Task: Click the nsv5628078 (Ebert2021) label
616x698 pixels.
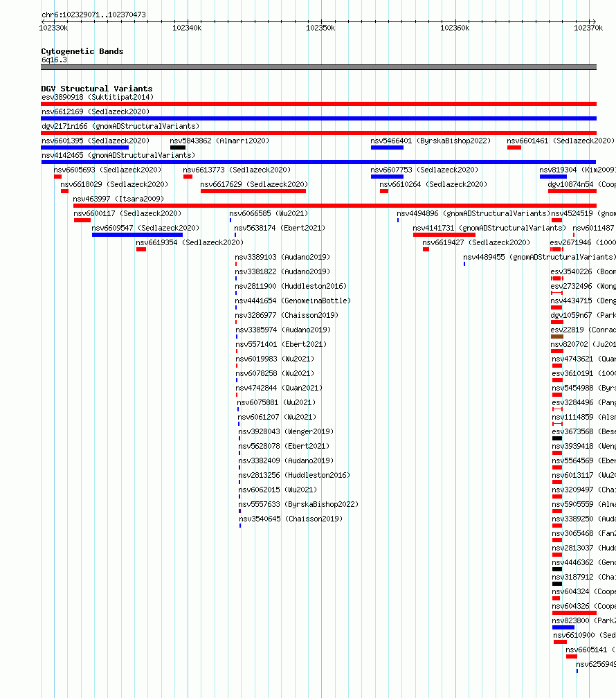Action: coord(284,446)
